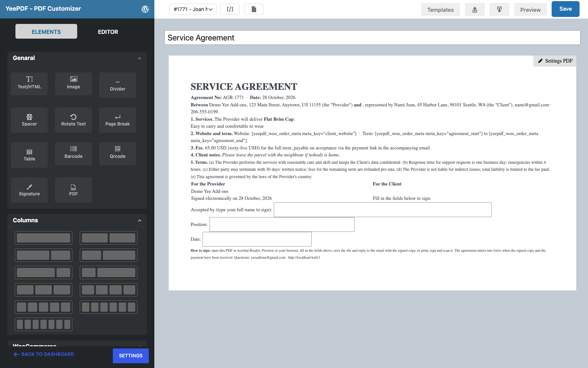Open the order #1771 - Joan dropdown

coord(193,9)
